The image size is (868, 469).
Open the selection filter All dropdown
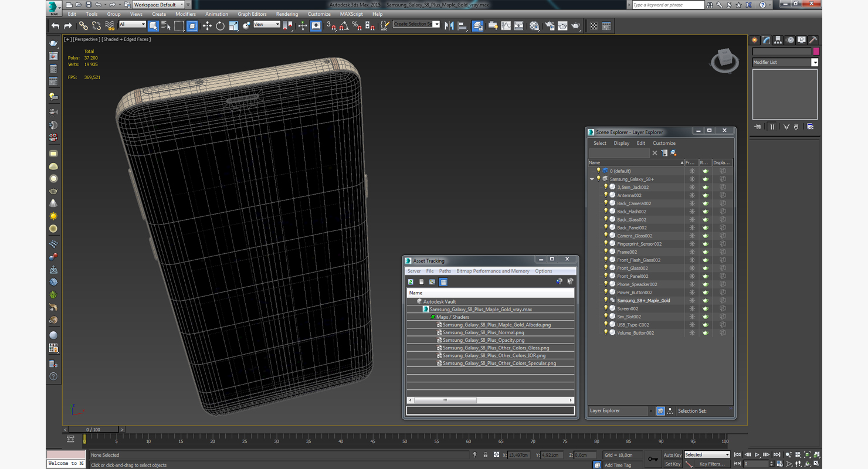coord(132,25)
